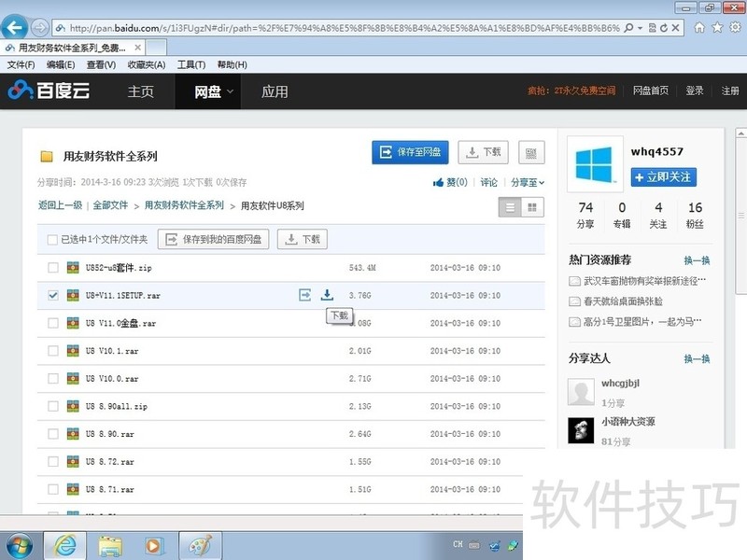Check the U852-u8套件.zip checkbox
The image size is (747, 560).
[x=53, y=269]
